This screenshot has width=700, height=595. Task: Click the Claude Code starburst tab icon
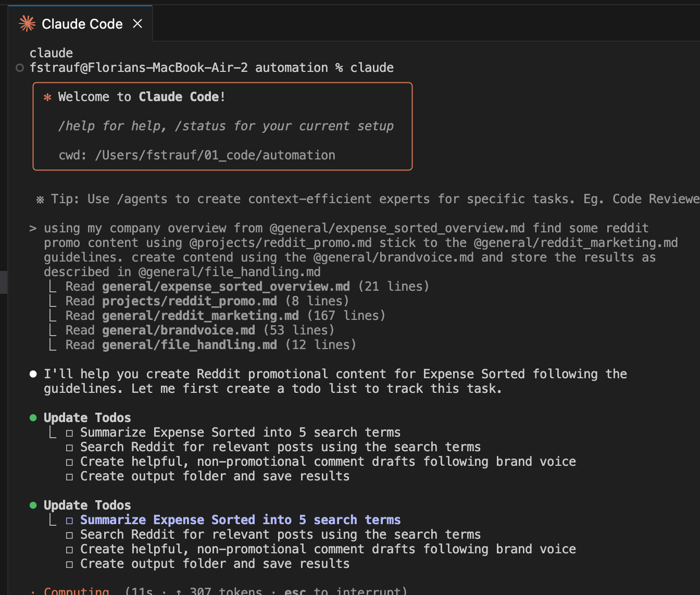coord(27,23)
